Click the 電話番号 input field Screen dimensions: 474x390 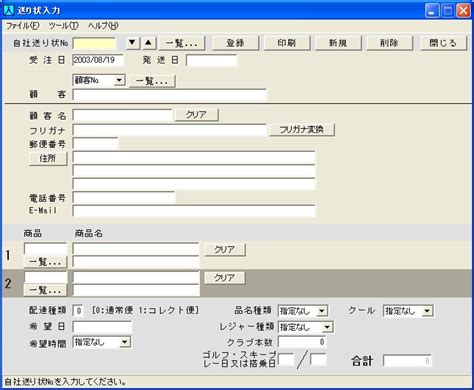[x=124, y=198]
